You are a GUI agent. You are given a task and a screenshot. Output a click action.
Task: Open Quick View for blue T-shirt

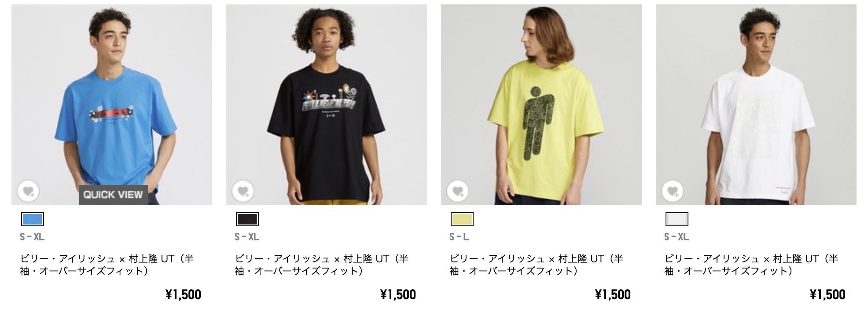[x=113, y=195]
